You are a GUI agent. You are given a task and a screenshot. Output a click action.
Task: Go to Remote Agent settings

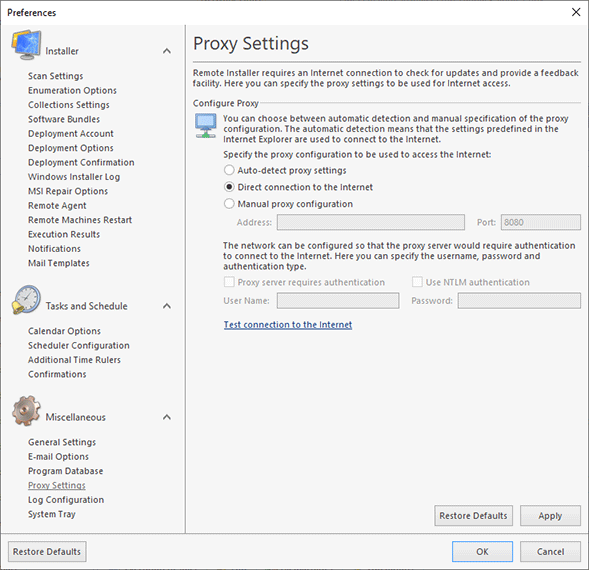click(57, 206)
